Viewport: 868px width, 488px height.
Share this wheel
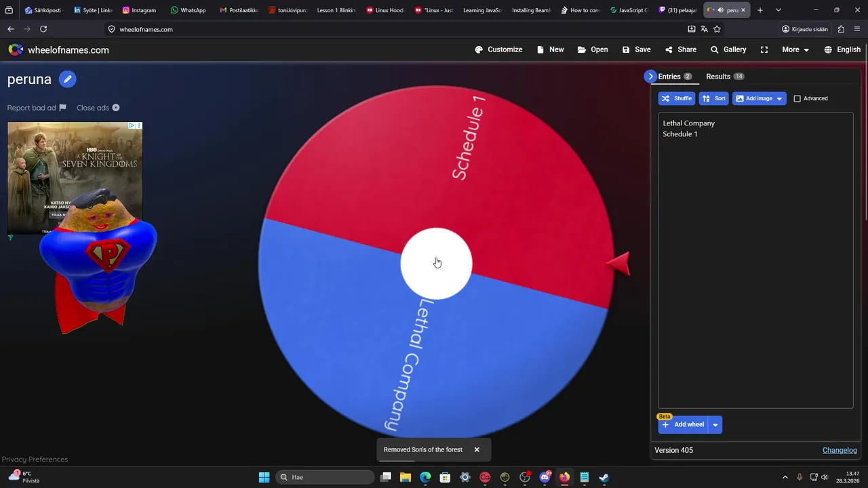681,49
